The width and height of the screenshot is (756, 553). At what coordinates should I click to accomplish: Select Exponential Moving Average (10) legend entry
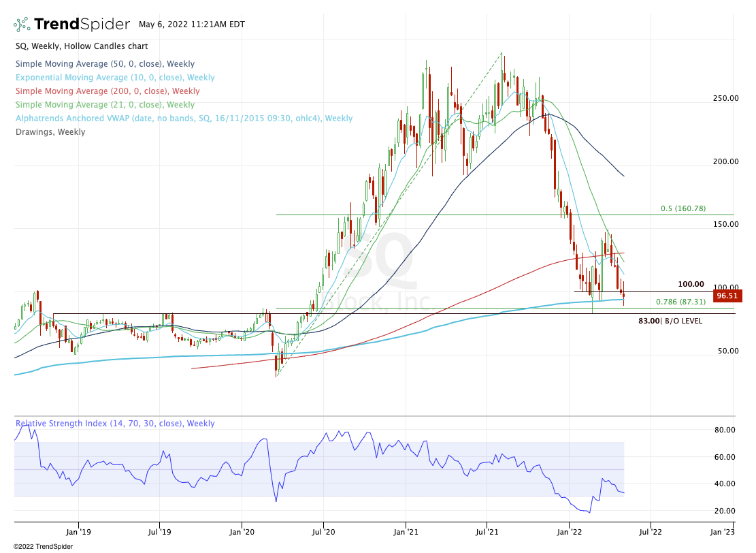click(x=115, y=77)
